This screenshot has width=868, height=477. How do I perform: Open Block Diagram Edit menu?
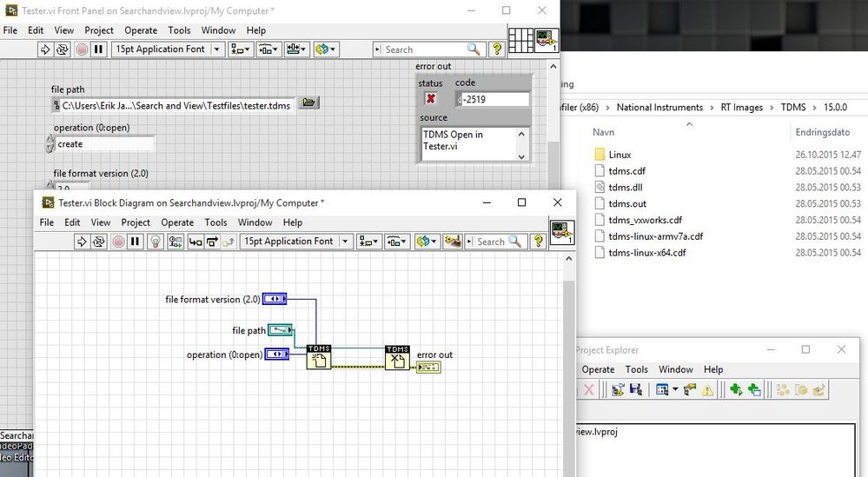click(72, 222)
